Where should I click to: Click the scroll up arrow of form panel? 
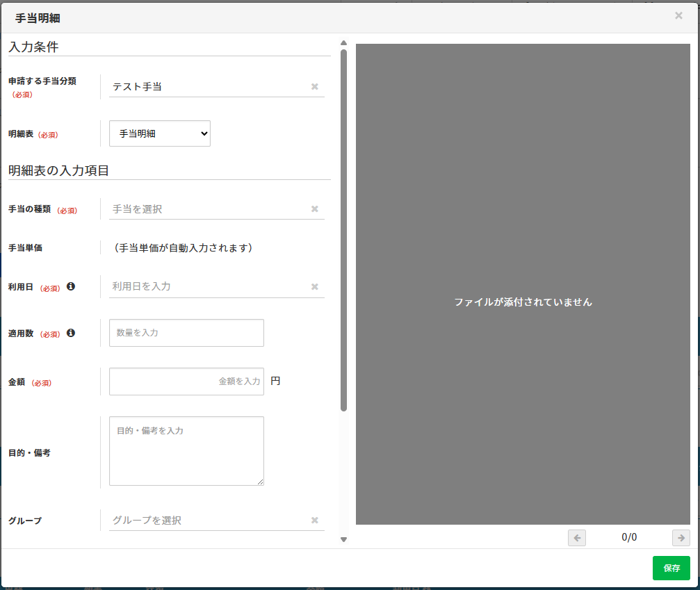343,43
